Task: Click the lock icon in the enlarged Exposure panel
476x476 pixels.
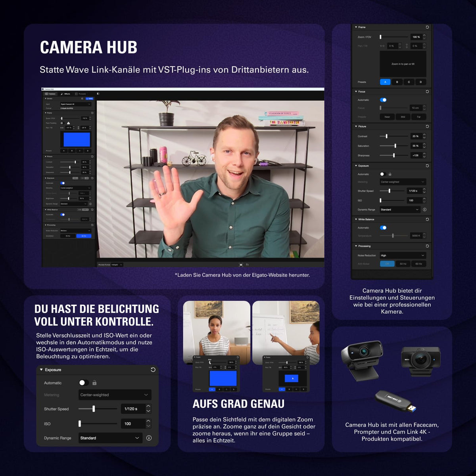Action: [x=94, y=383]
